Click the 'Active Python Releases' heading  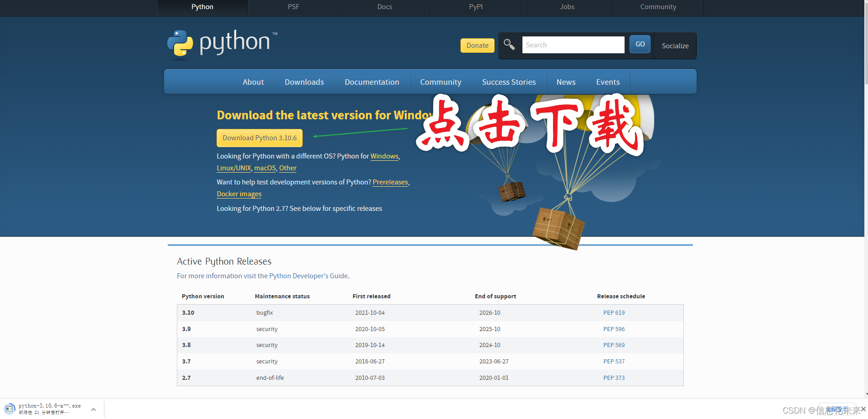(x=224, y=261)
